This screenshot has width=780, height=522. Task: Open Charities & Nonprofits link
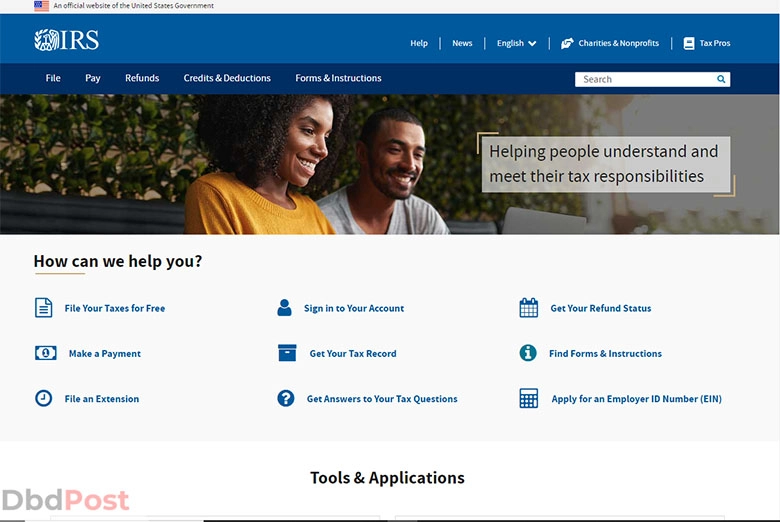pyautogui.click(x=618, y=43)
